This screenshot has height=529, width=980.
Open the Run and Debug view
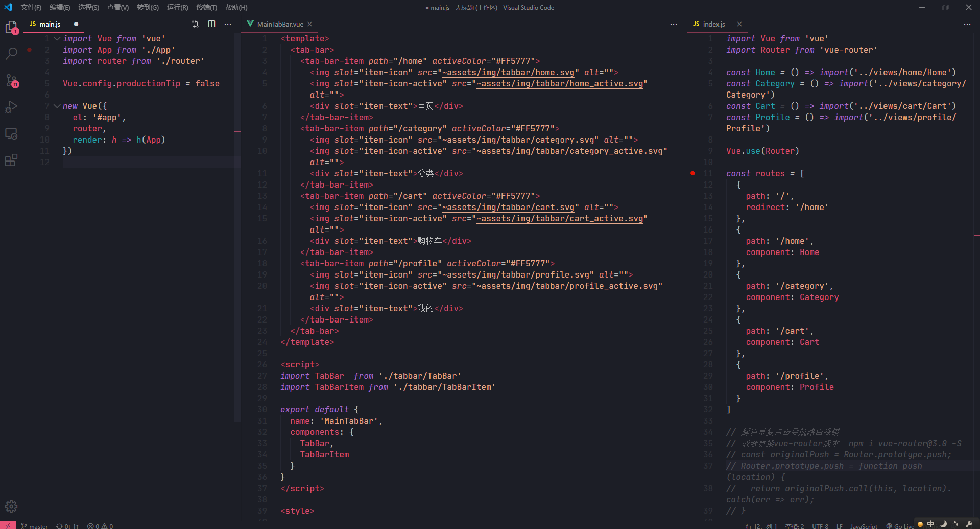(11, 107)
